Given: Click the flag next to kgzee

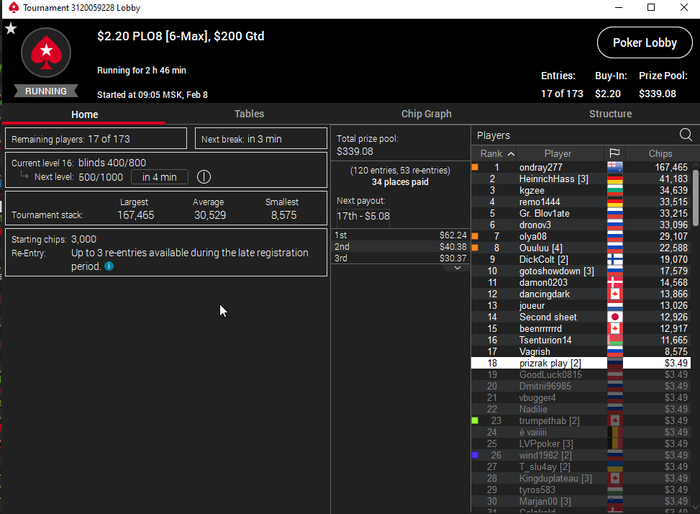Looking at the screenshot, I should coord(615,190).
